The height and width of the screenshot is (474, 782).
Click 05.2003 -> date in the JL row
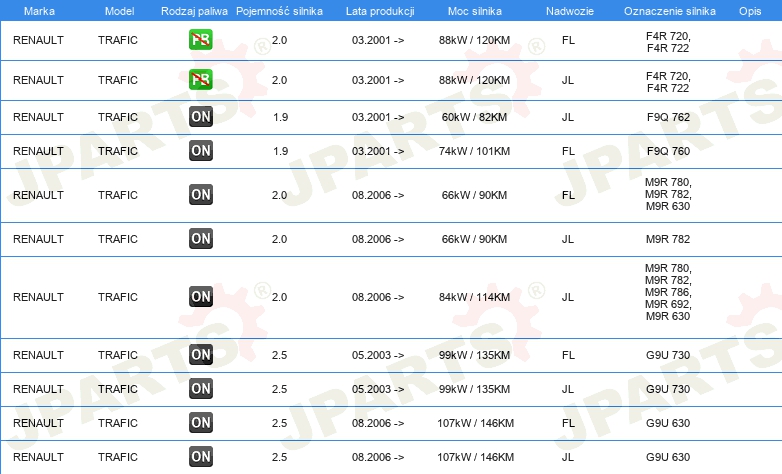(x=378, y=389)
